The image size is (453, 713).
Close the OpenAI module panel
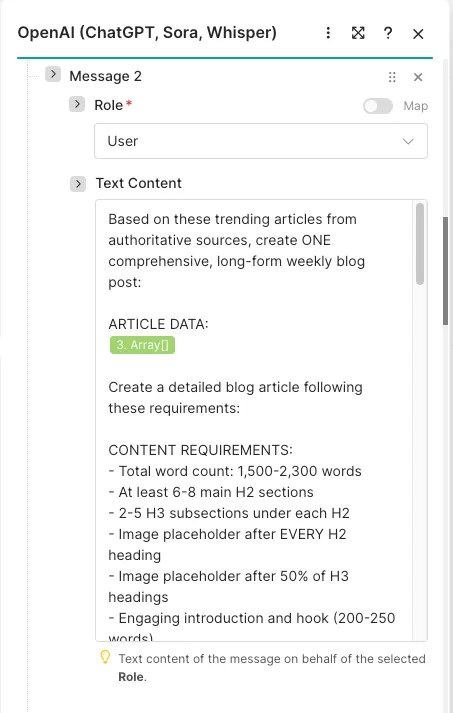tap(418, 34)
